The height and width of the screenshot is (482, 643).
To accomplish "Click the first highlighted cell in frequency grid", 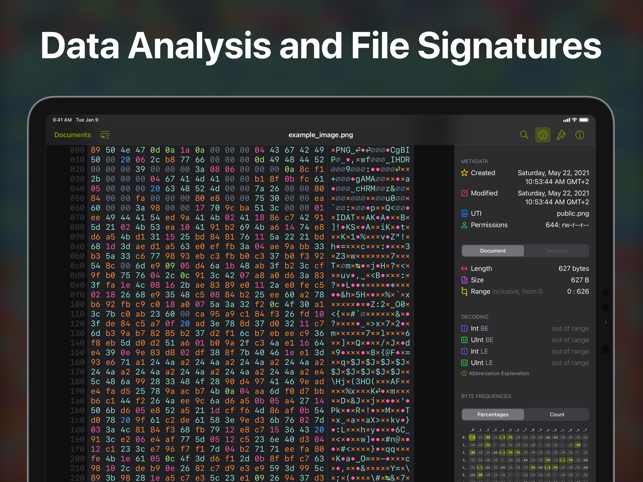I will coord(473,437).
